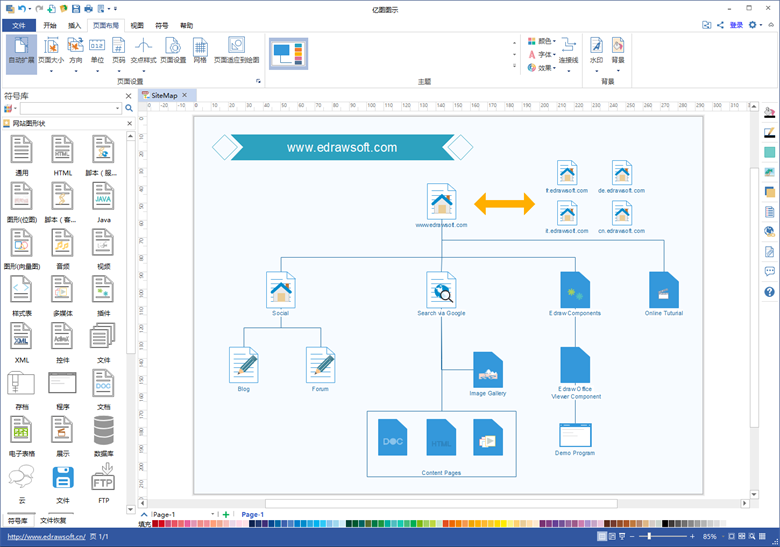Screen dimensions: 780x547
Task: Switch to the 插入 ribbon tab
Action: [x=74, y=25]
